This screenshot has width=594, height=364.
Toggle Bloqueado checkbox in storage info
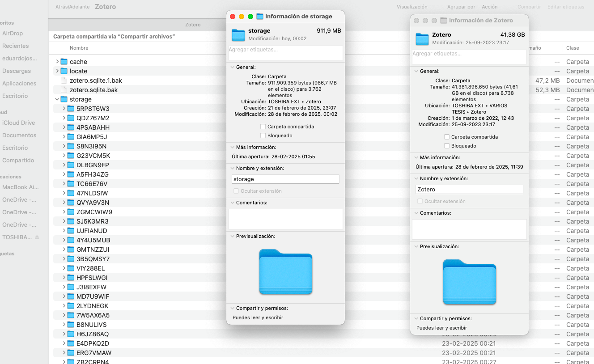click(x=263, y=135)
